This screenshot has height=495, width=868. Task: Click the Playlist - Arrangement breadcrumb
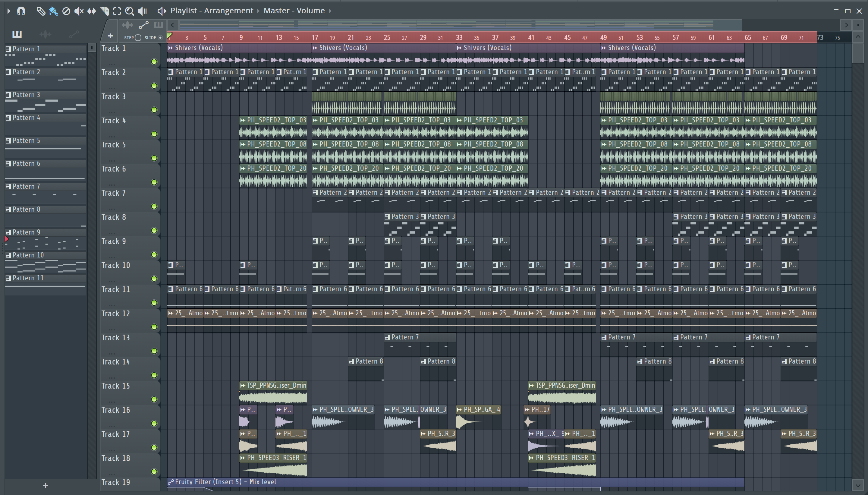pyautogui.click(x=212, y=11)
